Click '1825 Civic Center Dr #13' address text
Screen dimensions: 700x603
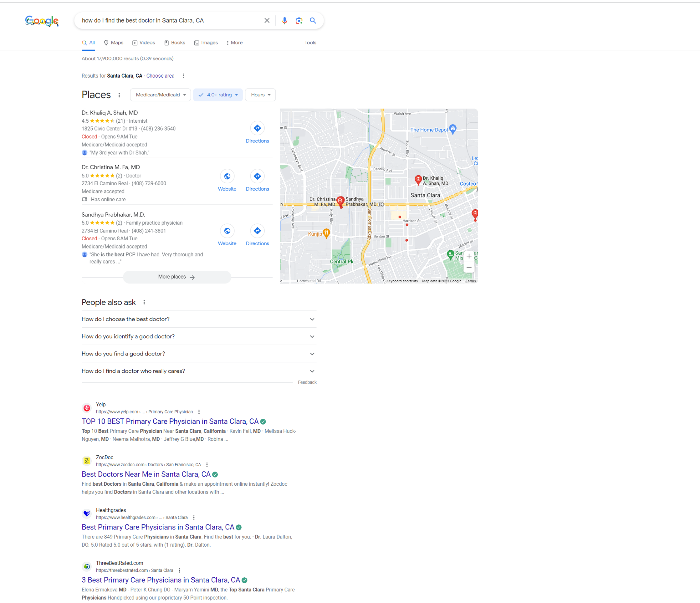[109, 129]
